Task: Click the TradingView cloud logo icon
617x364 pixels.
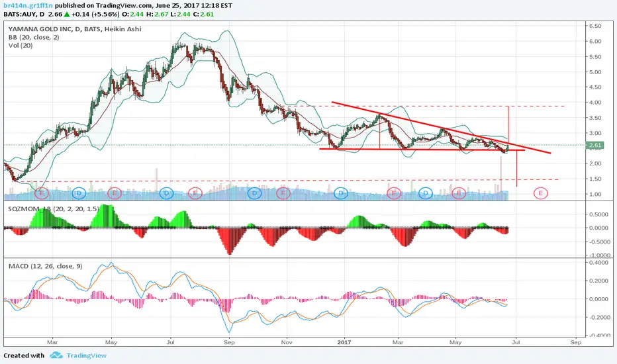Action: tap(56, 355)
